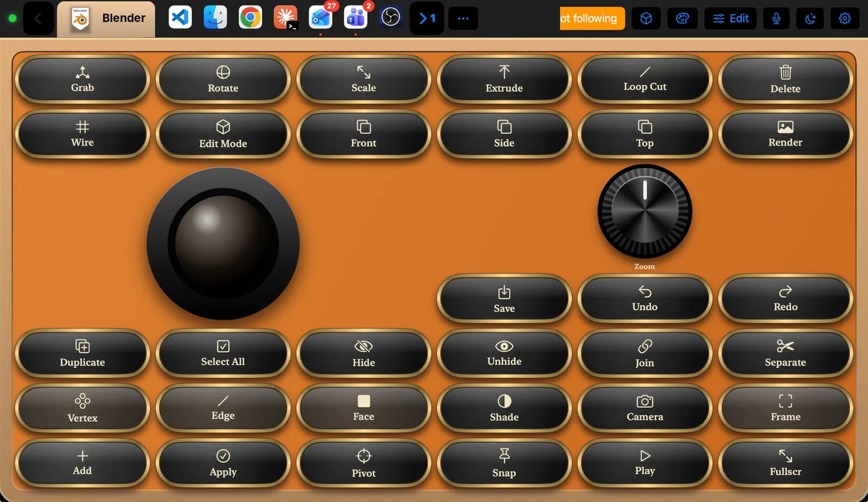Switch to Google Chrome profile

(250, 18)
